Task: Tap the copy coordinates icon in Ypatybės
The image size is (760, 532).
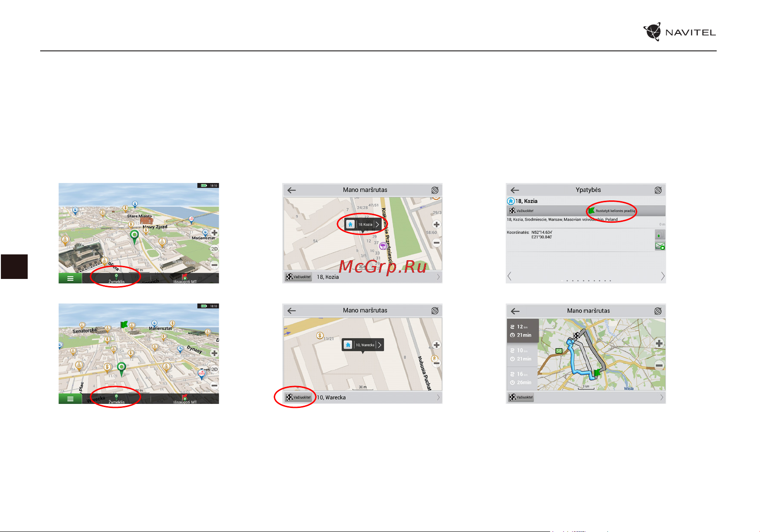Action: (660, 235)
